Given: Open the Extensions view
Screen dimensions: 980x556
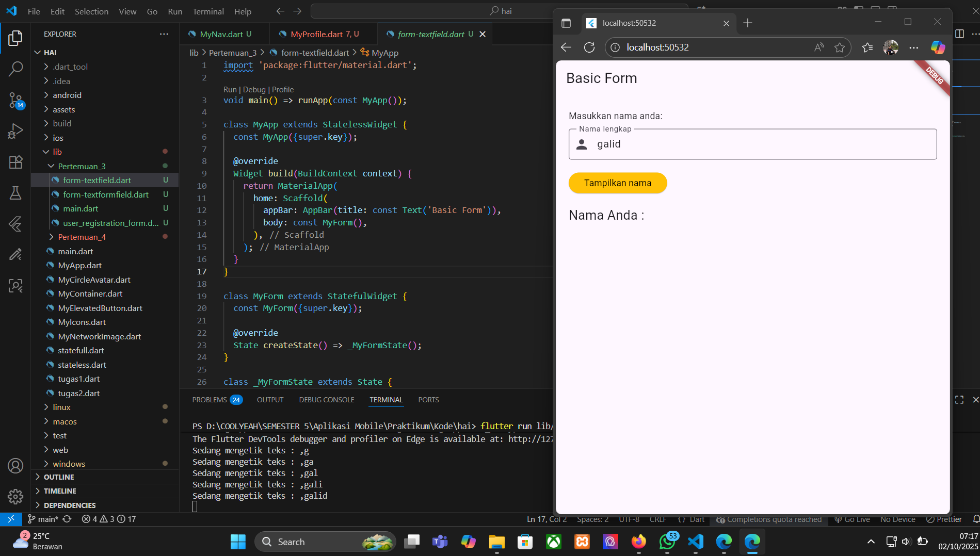Looking at the screenshot, I should tap(15, 162).
